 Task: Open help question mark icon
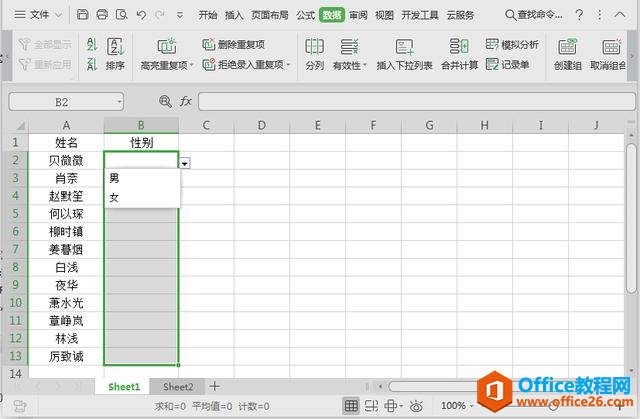point(579,15)
